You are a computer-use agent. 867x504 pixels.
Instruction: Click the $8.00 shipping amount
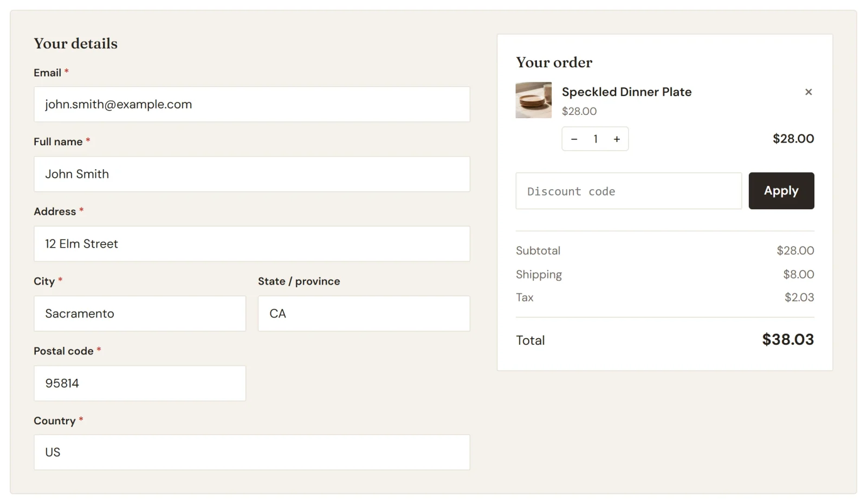(799, 274)
